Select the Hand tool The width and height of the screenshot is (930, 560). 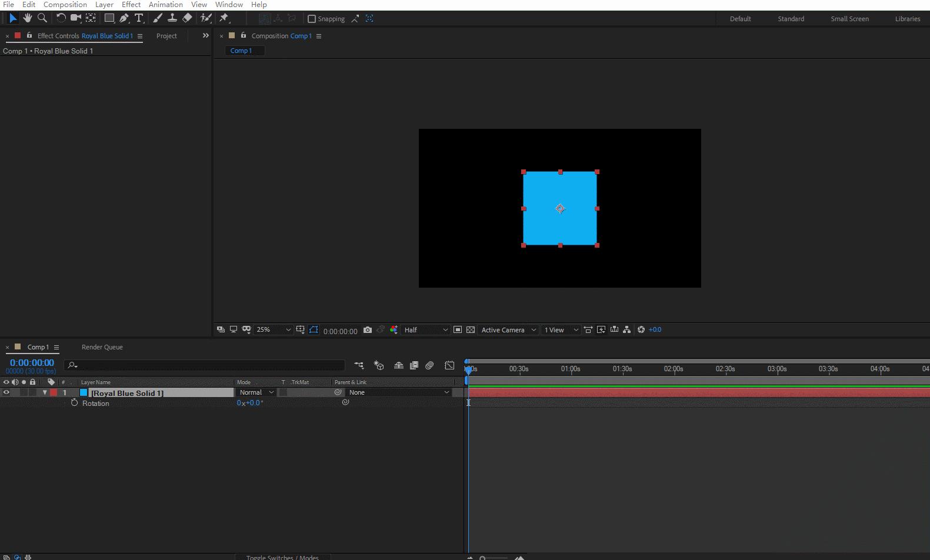tap(27, 18)
